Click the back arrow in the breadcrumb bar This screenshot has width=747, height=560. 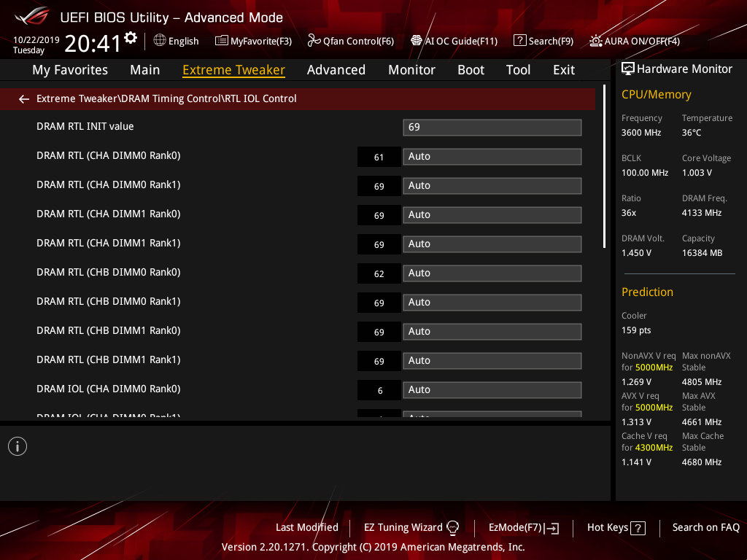(x=24, y=99)
